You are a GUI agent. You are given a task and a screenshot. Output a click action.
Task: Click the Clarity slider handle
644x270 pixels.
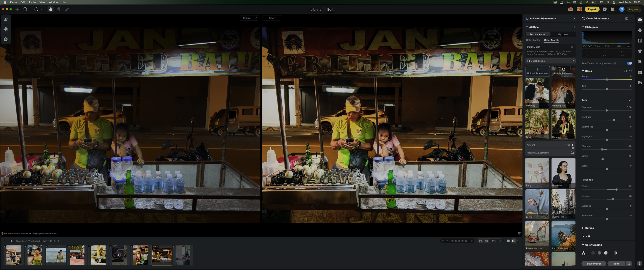(x=616, y=190)
